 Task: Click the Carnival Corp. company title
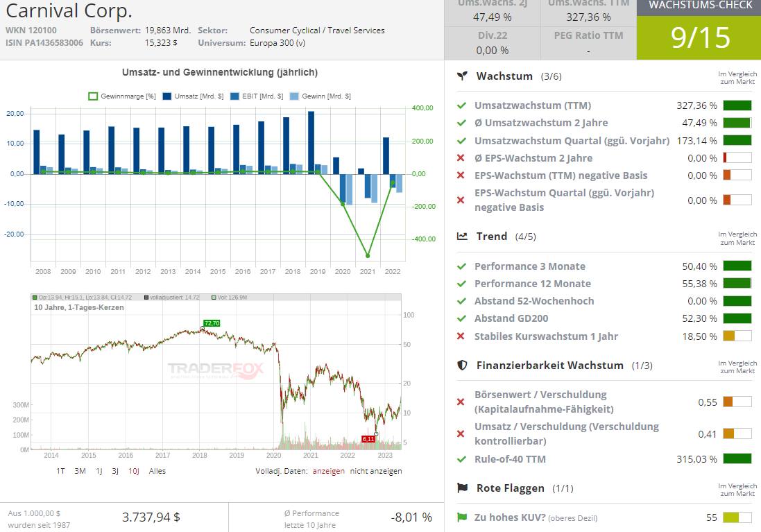[69, 10]
